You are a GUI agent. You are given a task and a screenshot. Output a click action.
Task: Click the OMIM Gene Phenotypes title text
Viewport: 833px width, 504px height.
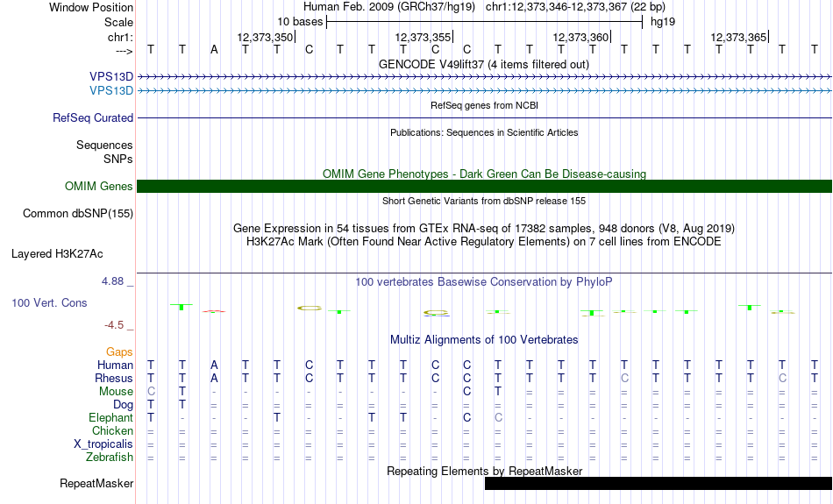click(x=485, y=174)
